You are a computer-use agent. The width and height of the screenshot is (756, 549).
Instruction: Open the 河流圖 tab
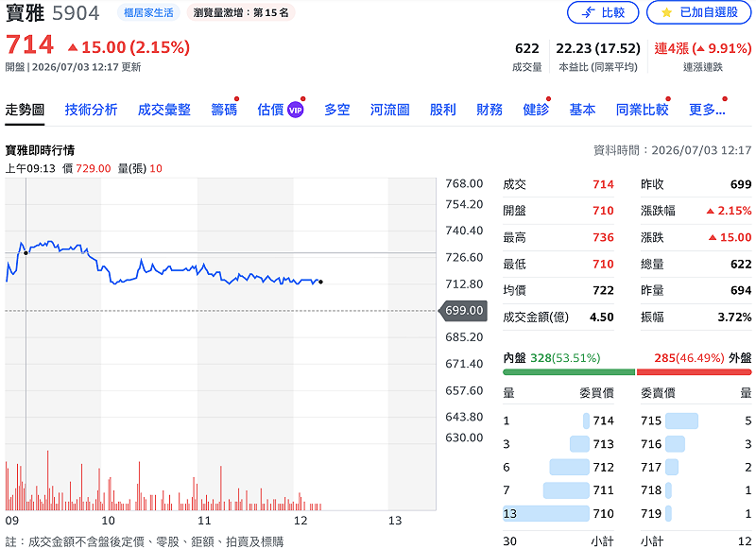point(390,110)
